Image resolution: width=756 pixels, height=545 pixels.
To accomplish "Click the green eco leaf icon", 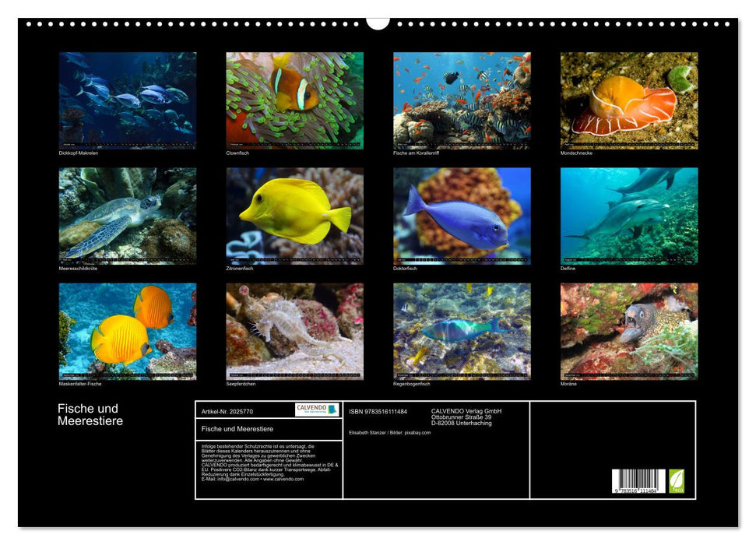I will click(x=676, y=480).
